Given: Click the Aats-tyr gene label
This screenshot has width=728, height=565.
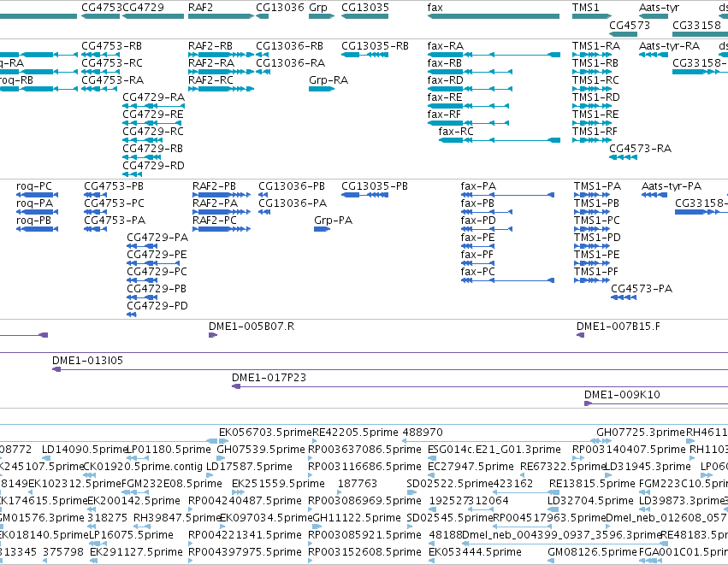Looking at the screenshot, I should (659, 8).
